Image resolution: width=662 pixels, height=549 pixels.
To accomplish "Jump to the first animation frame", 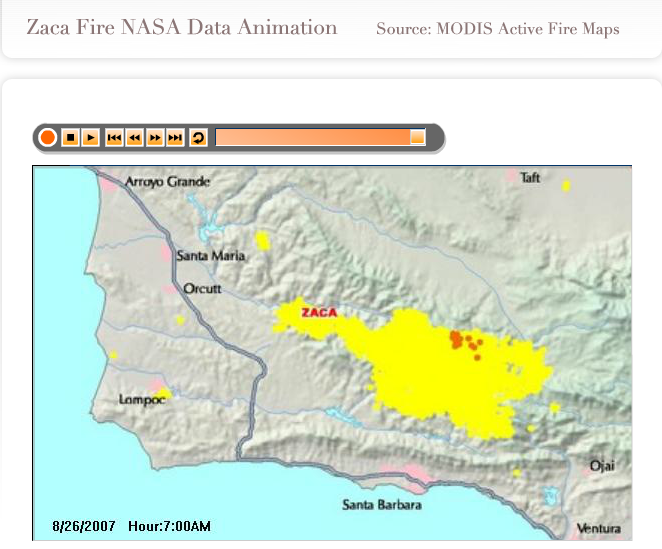I will 114,137.
